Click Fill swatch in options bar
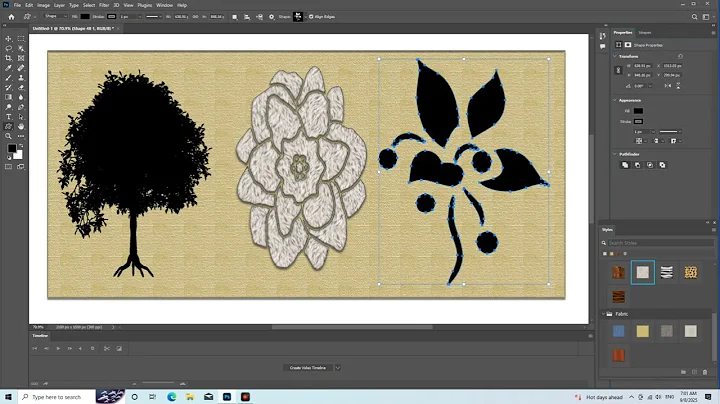The image size is (720, 404). coord(85,17)
